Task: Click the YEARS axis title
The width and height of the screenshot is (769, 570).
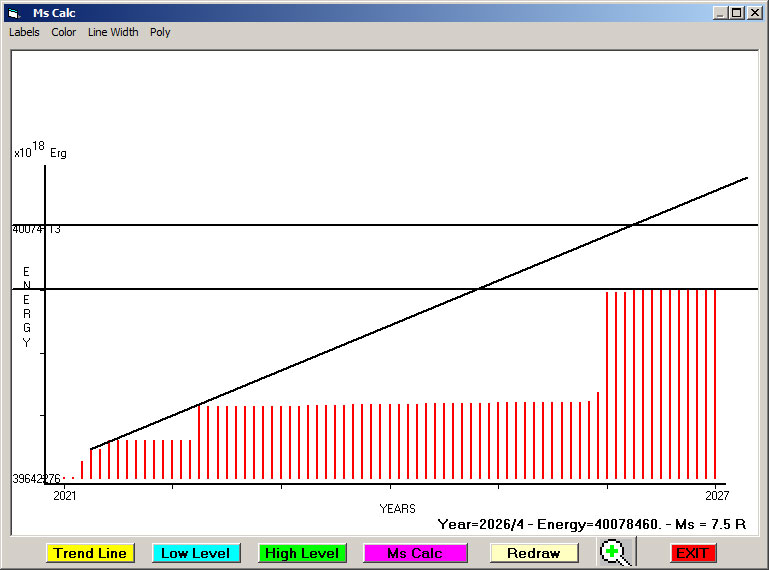Action: point(397,509)
